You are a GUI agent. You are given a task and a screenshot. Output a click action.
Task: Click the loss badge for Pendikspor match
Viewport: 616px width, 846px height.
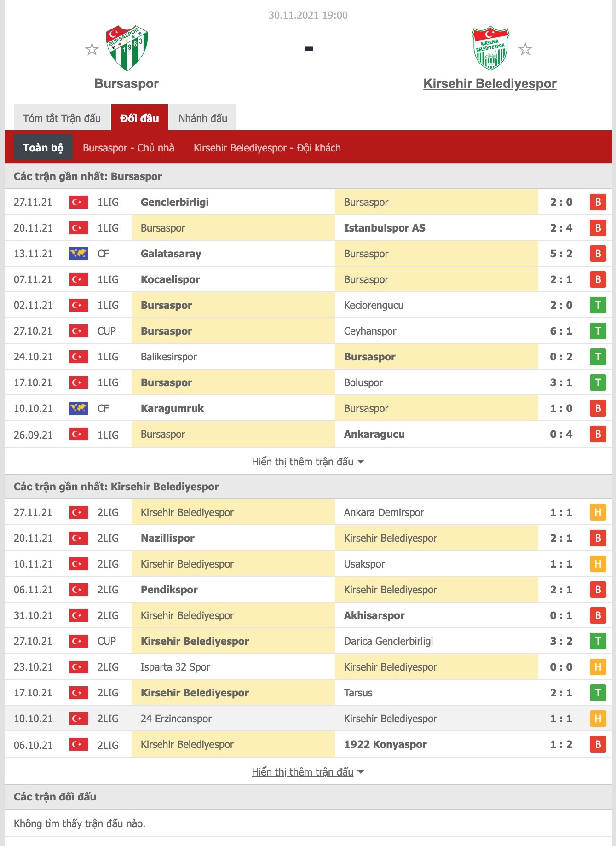click(x=598, y=590)
